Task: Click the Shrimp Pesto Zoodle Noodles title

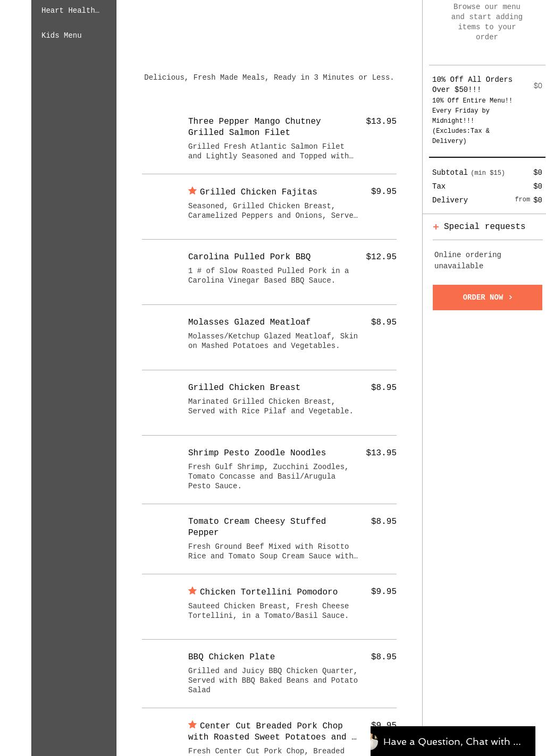Action: pyautogui.click(x=257, y=453)
